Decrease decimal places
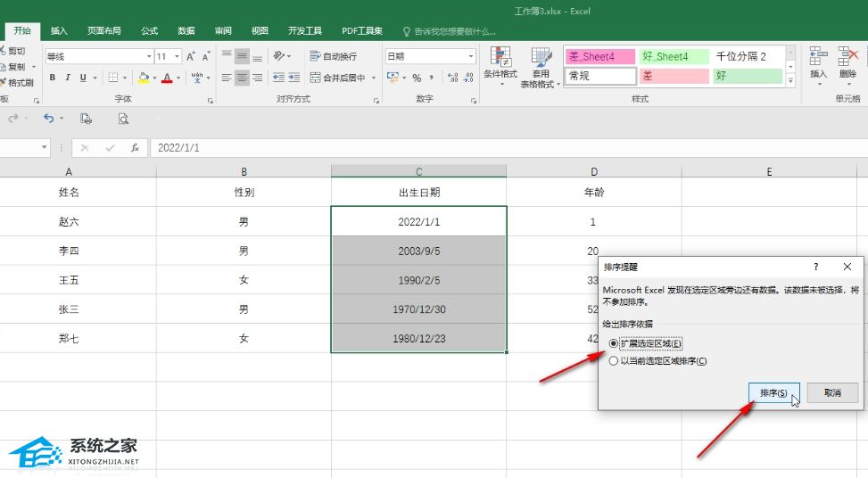 coord(468,78)
